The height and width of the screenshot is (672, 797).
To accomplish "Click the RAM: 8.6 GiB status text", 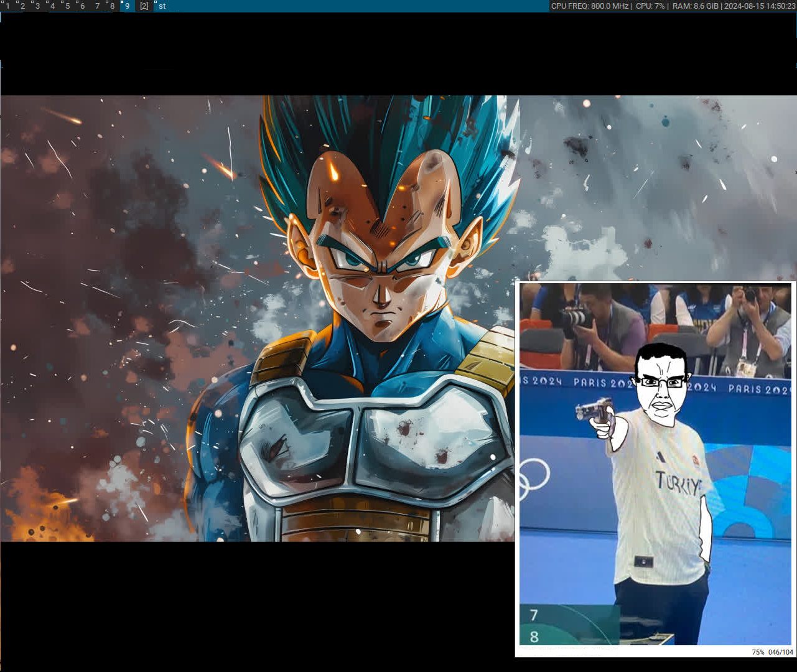I will [696, 6].
